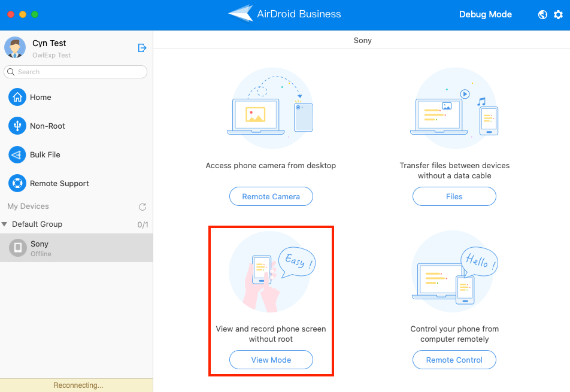This screenshot has height=392, width=570.
Task: Click the OwlExp Test organization text
Action: click(51, 55)
